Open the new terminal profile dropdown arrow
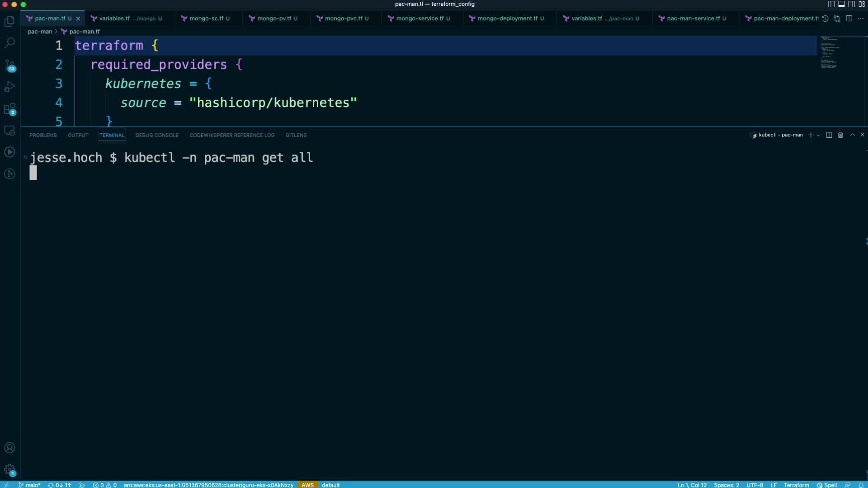The image size is (868, 488). pyautogui.click(x=818, y=135)
